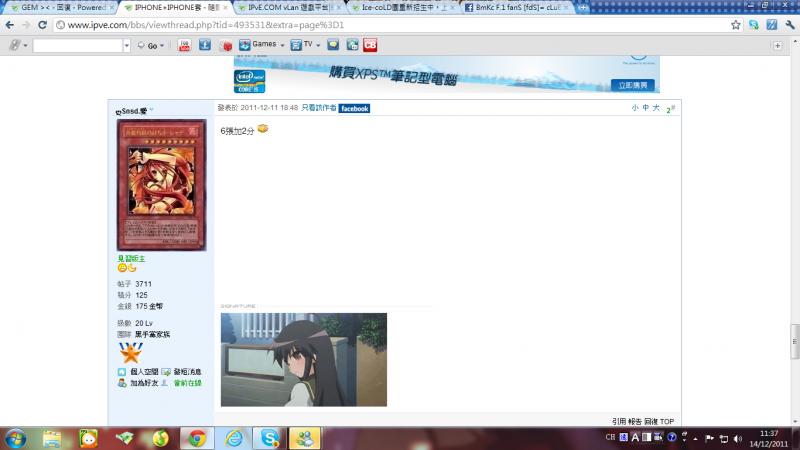
Task: Click the Dell XPS notebook banner ad
Action: pyautogui.click(x=446, y=74)
